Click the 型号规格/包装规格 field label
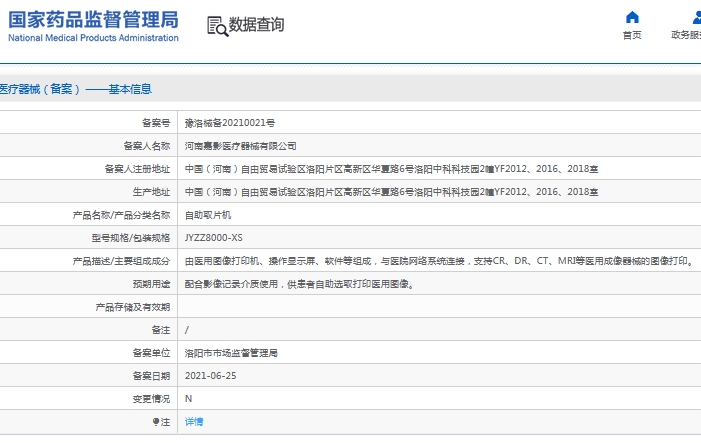701x443 pixels. tap(131, 238)
